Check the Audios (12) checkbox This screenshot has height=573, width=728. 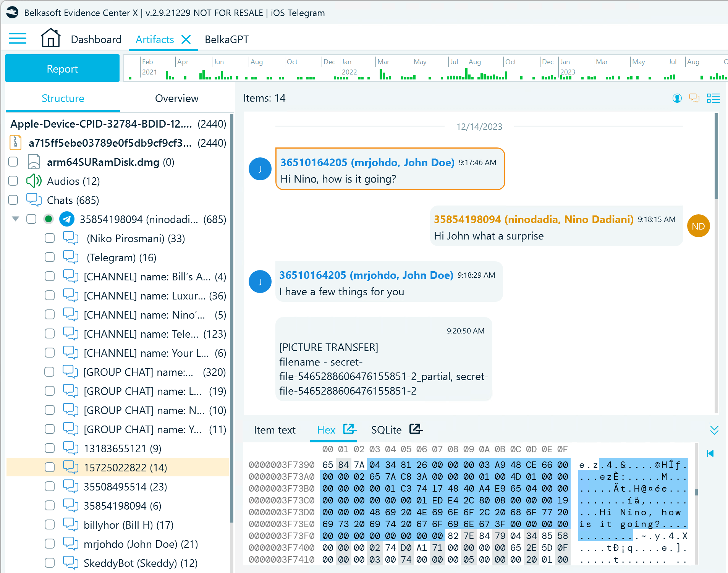point(13,181)
